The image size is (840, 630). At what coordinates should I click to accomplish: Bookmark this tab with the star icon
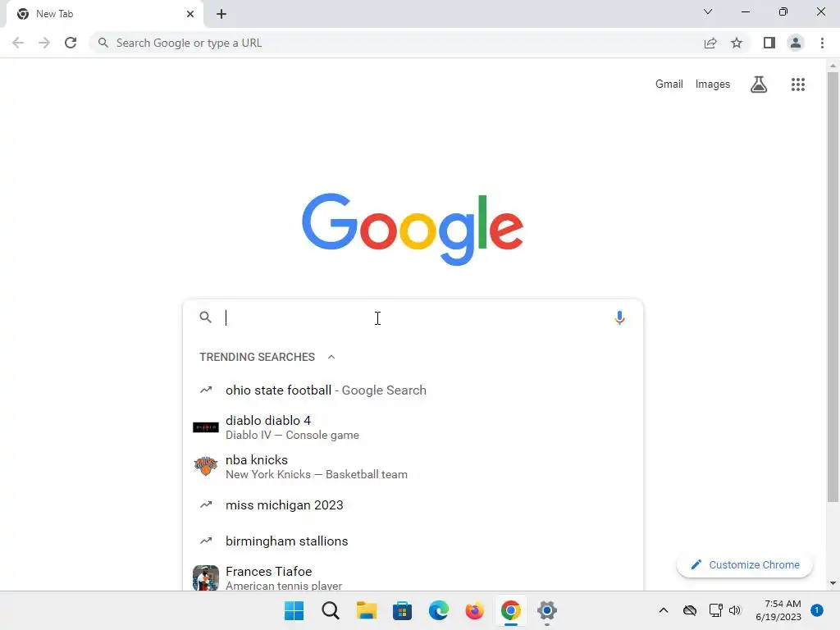click(737, 43)
